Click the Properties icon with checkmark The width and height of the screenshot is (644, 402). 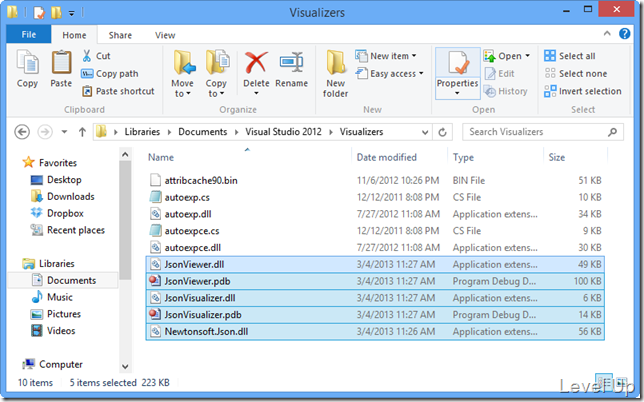(458, 62)
